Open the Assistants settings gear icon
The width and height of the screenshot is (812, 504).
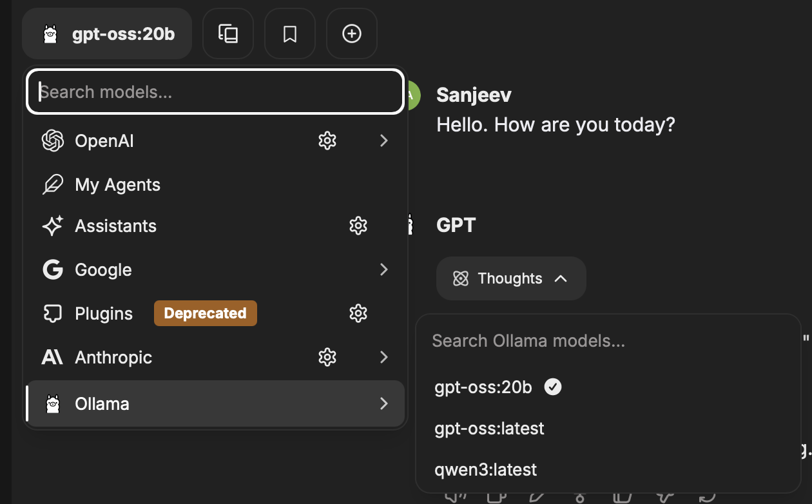[358, 226]
